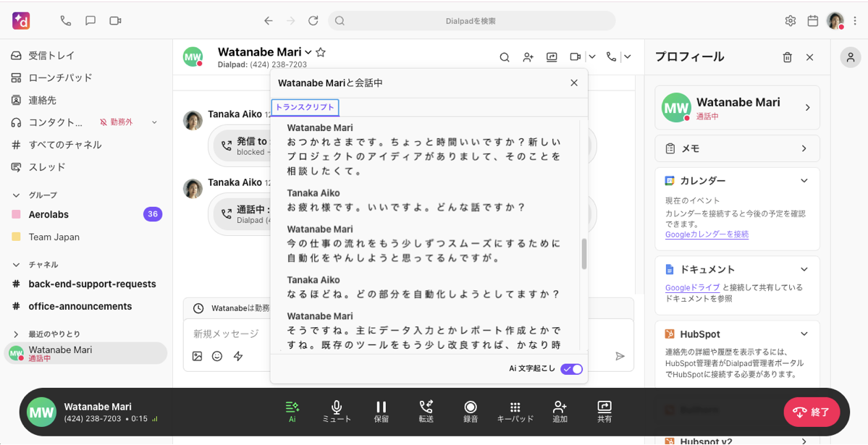Mute the call with ミュート

click(337, 412)
